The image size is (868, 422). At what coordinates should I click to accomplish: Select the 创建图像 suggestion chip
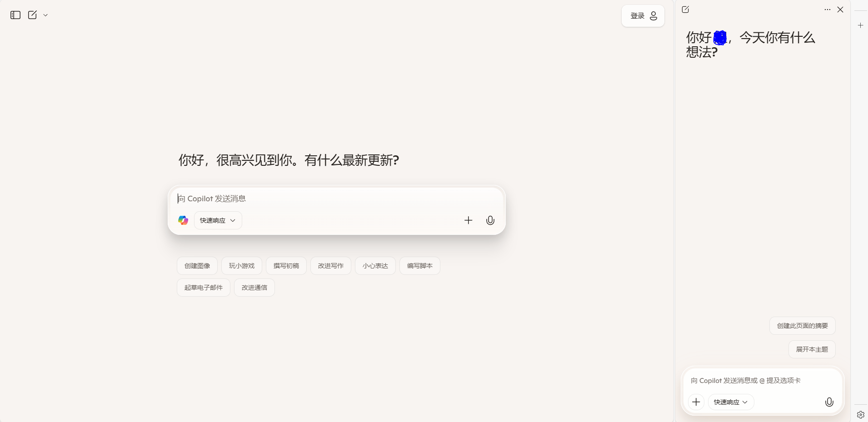(197, 266)
